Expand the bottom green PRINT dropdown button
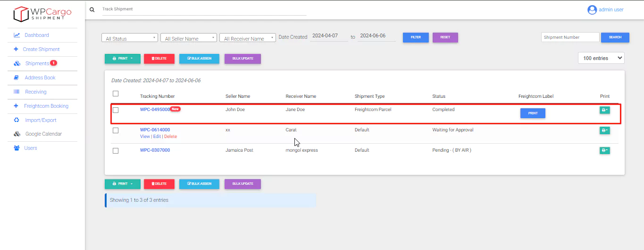This screenshot has width=644, height=250. (122, 184)
